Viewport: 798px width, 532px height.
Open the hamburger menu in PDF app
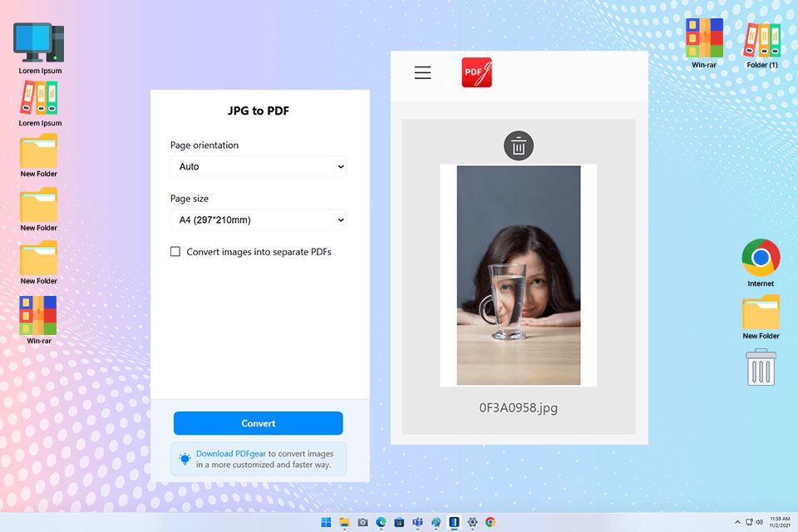pos(422,73)
